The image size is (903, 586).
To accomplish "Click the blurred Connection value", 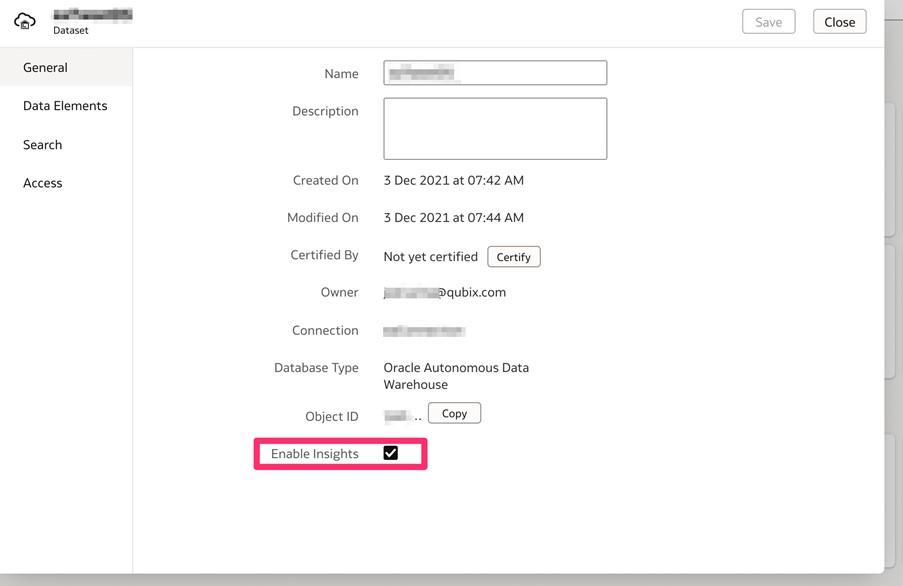I will 424,331.
